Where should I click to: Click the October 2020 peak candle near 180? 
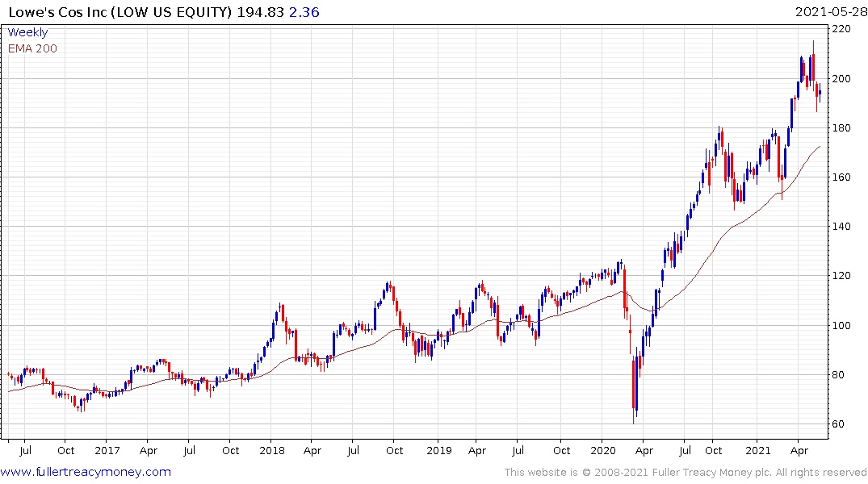[x=719, y=140]
